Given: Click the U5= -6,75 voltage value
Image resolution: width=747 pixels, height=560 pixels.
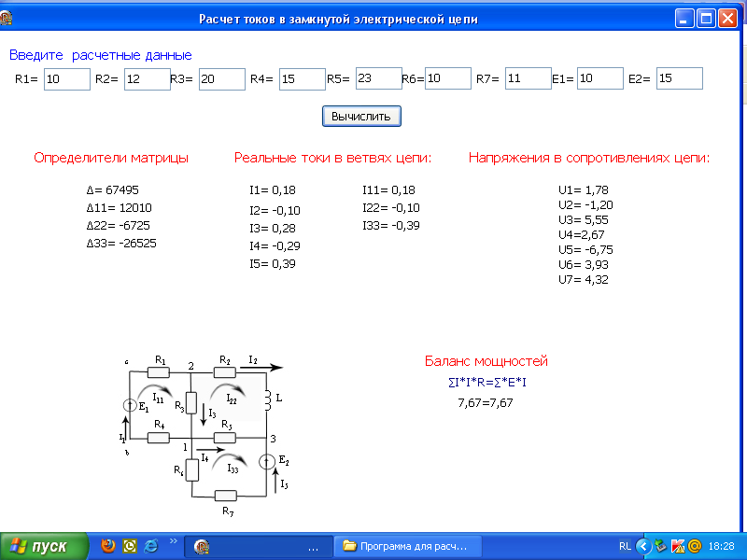Looking at the screenshot, I should (586, 249).
